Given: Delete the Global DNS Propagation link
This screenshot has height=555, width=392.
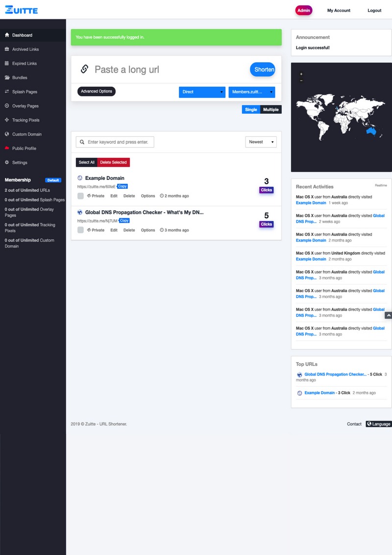Looking at the screenshot, I should pyautogui.click(x=129, y=230).
